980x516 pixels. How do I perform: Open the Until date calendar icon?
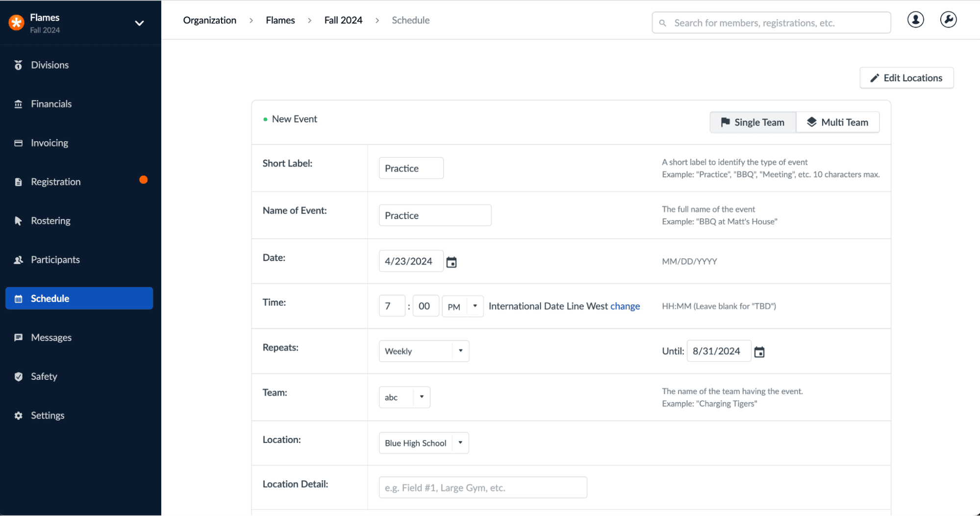tap(759, 351)
